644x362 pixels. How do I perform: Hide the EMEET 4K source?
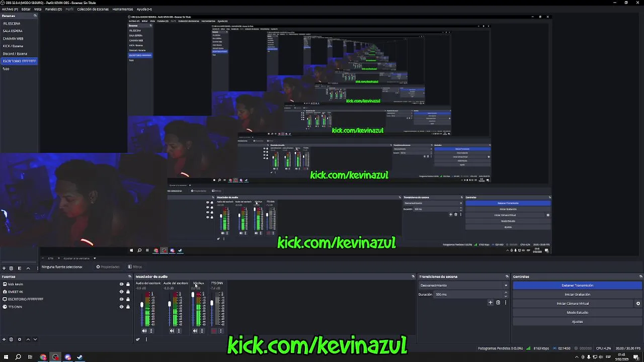[x=121, y=292]
